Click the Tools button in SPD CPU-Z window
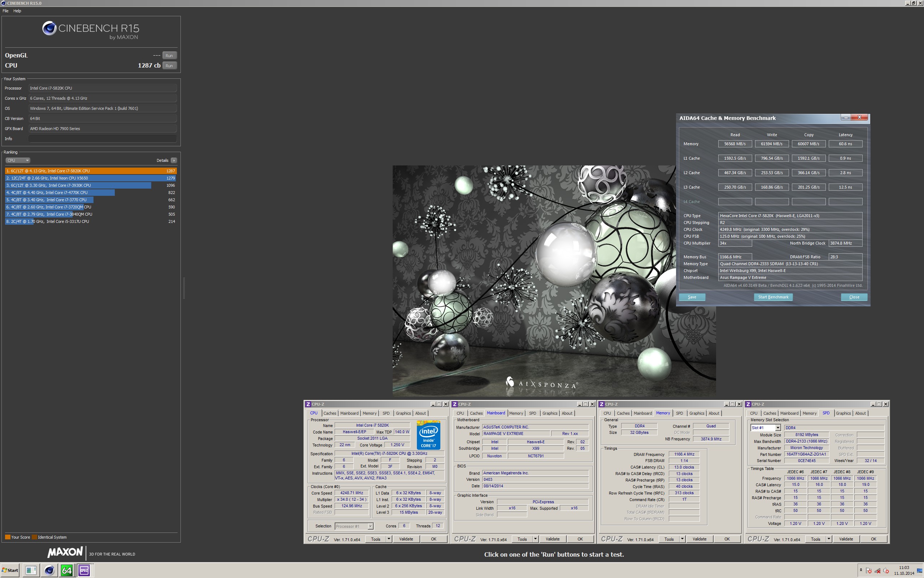Viewport: 924px width, 578px height. click(x=816, y=539)
